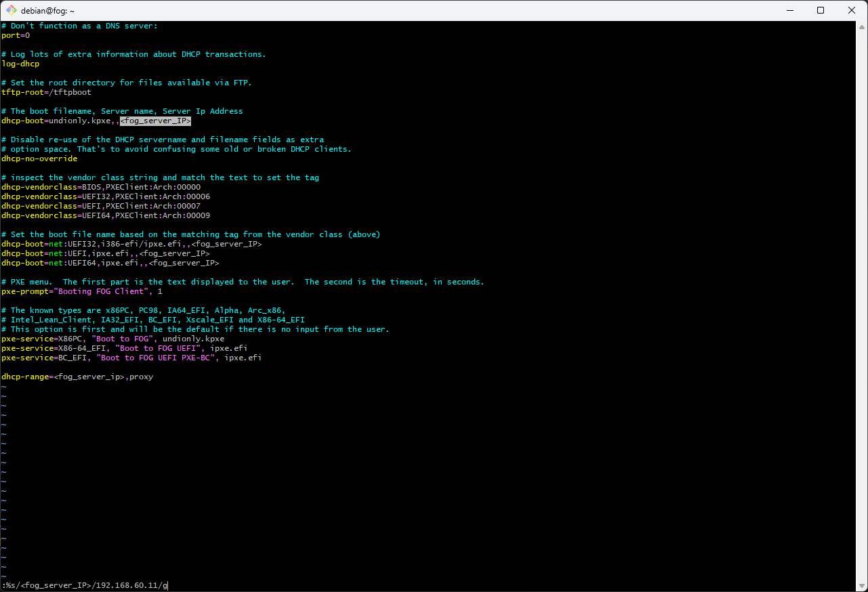Click the comment about logging DHCP transactions
The image size is (868, 592).
pos(133,54)
